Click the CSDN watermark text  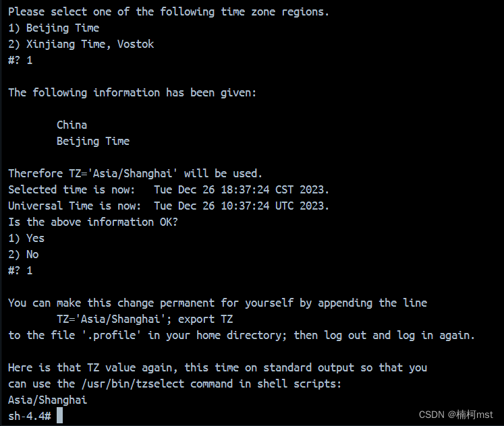point(455,415)
